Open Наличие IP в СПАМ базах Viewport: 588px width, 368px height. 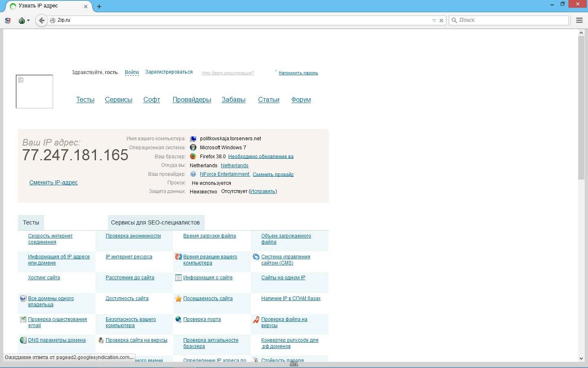(291, 298)
